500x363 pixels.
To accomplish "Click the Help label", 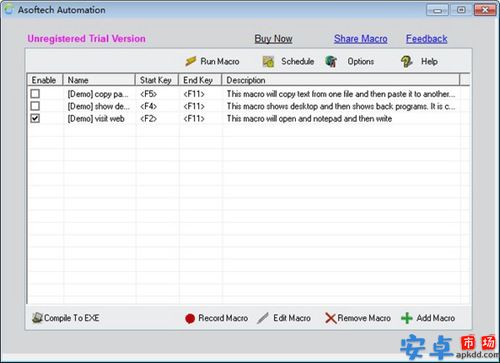I will click(x=429, y=62).
